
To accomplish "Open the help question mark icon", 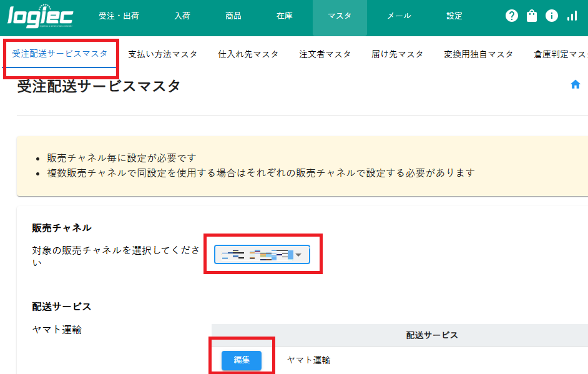I will (511, 15).
